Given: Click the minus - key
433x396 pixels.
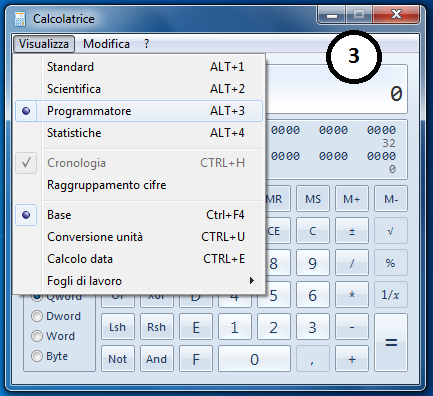Looking at the screenshot, I should click(352, 327).
